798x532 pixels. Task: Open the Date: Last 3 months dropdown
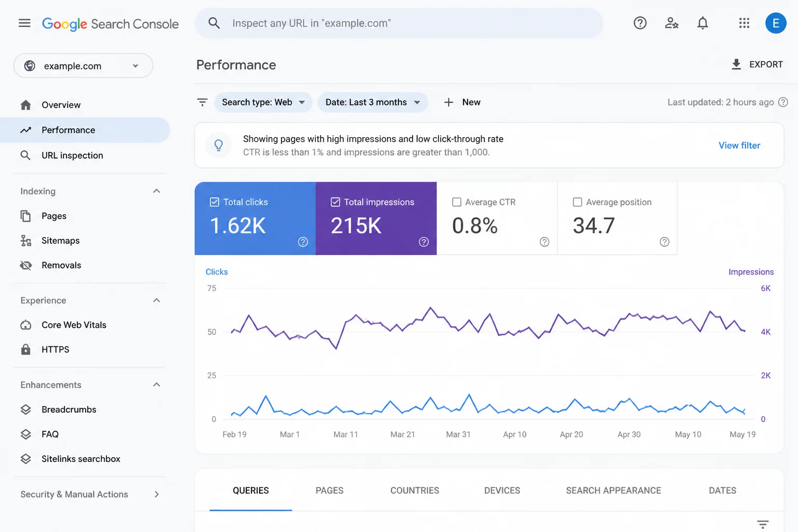click(x=373, y=102)
